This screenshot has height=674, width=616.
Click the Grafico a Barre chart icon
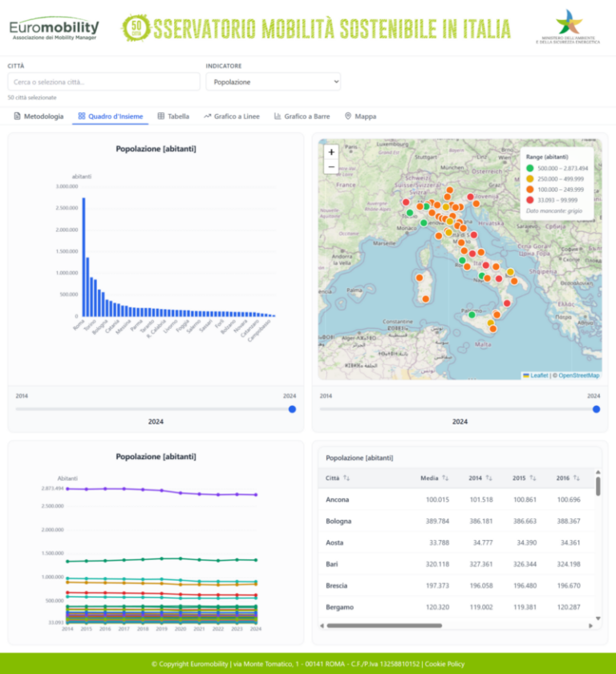[278, 116]
